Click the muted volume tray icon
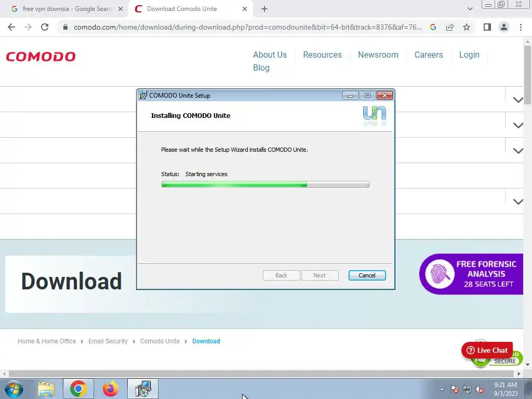This screenshot has height=399, width=532. point(480,389)
